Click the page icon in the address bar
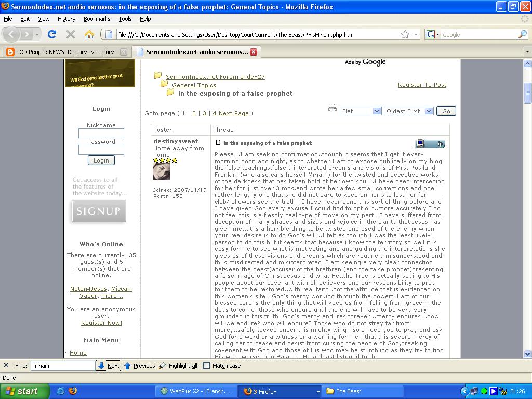The height and width of the screenshot is (399, 532). pos(109,35)
